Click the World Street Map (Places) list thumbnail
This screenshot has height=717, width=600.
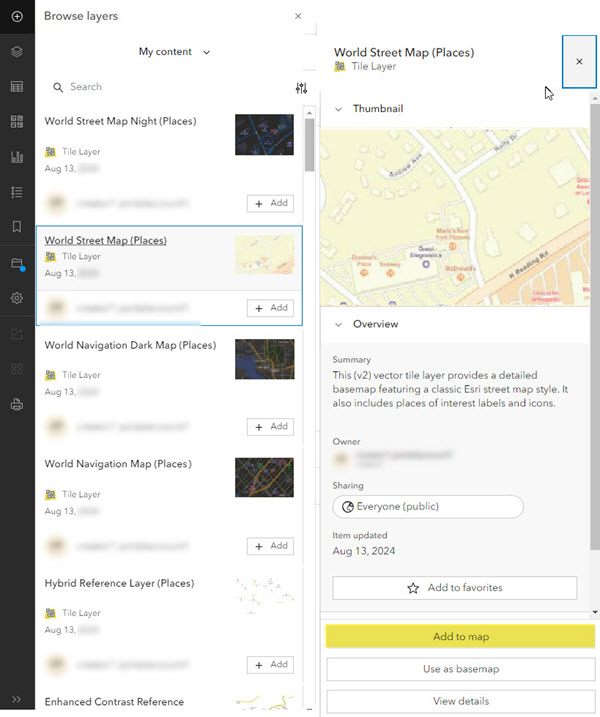click(x=264, y=254)
